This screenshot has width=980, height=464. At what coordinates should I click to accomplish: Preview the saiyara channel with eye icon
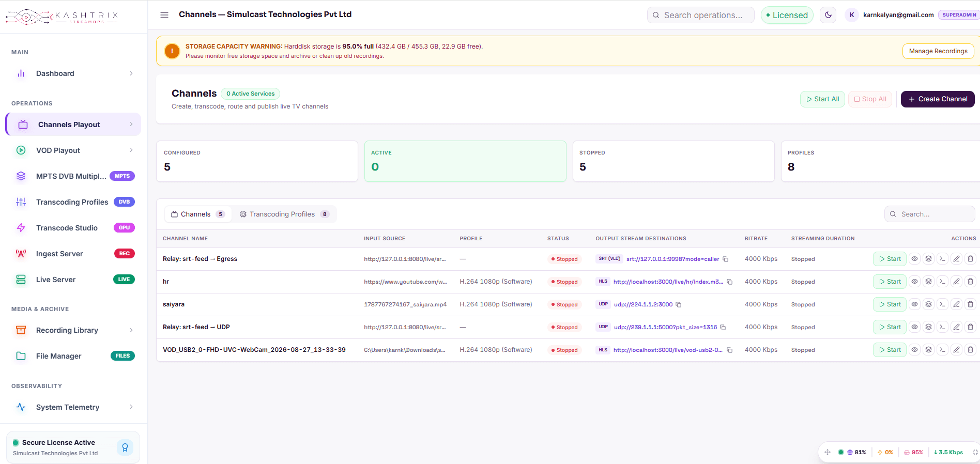tap(914, 304)
